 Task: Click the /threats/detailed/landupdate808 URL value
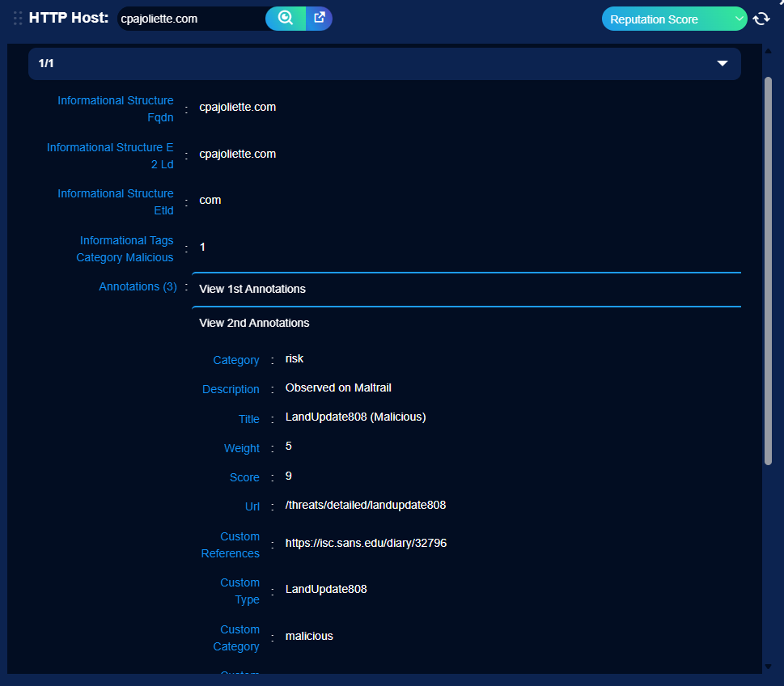click(366, 505)
